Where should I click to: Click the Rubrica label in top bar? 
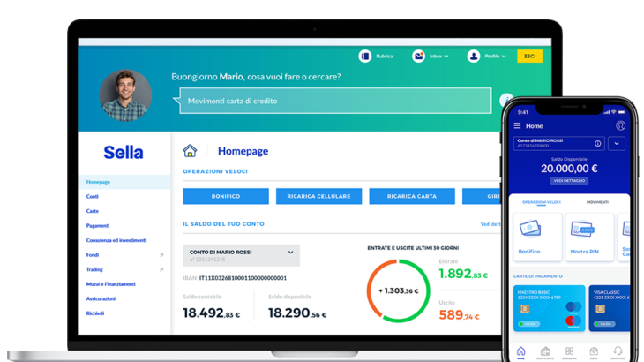tap(384, 56)
